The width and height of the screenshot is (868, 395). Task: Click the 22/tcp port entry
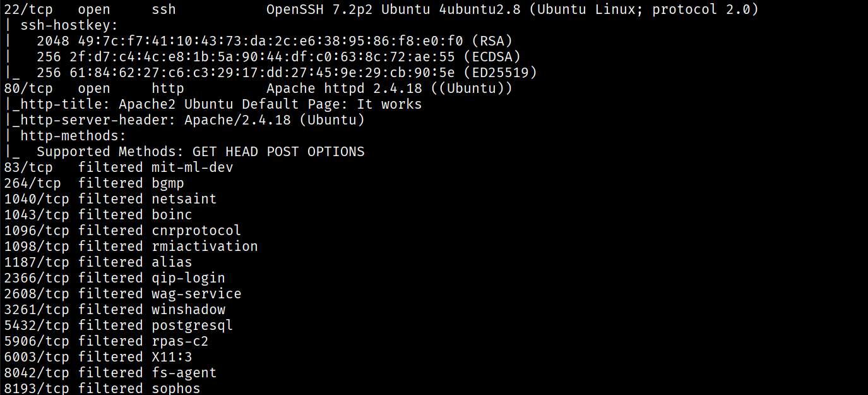point(28,9)
